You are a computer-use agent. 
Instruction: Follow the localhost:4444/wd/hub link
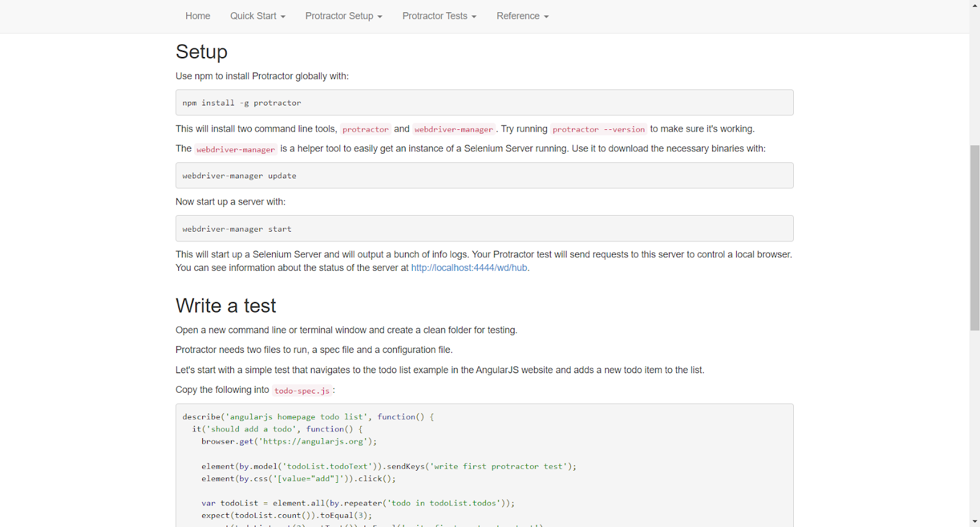pos(469,268)
